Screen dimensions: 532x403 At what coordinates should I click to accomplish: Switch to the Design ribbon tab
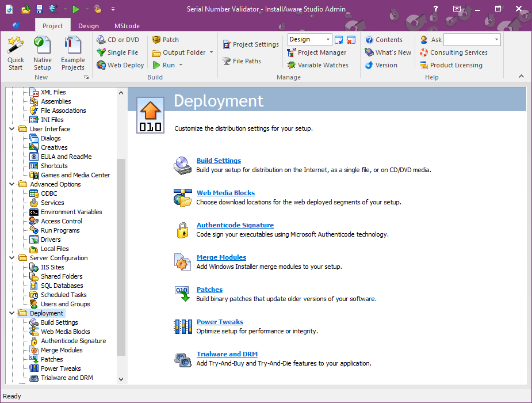point(88,25)
